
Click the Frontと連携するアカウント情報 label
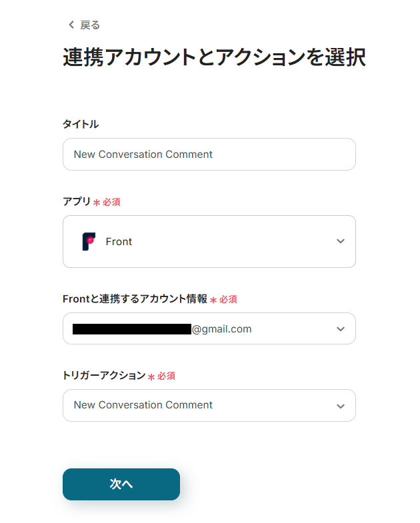135,299
